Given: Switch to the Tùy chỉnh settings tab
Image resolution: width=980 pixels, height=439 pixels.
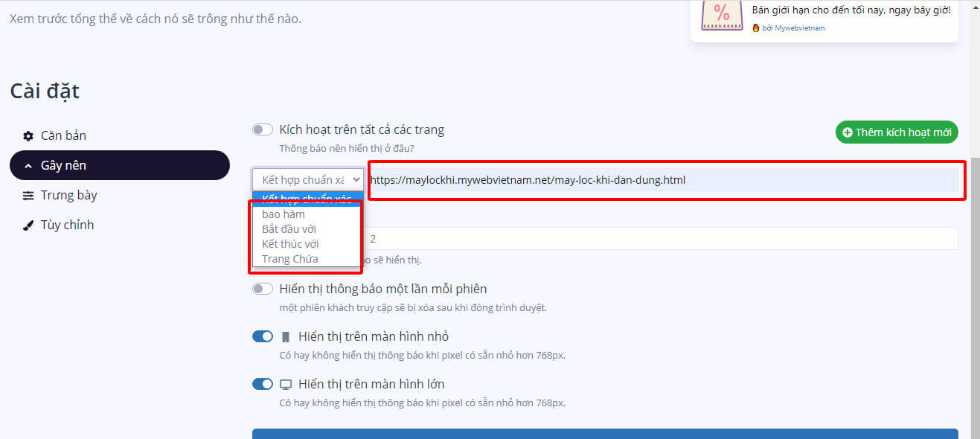Looking at the screenshot, I should [x=67, y=225].
